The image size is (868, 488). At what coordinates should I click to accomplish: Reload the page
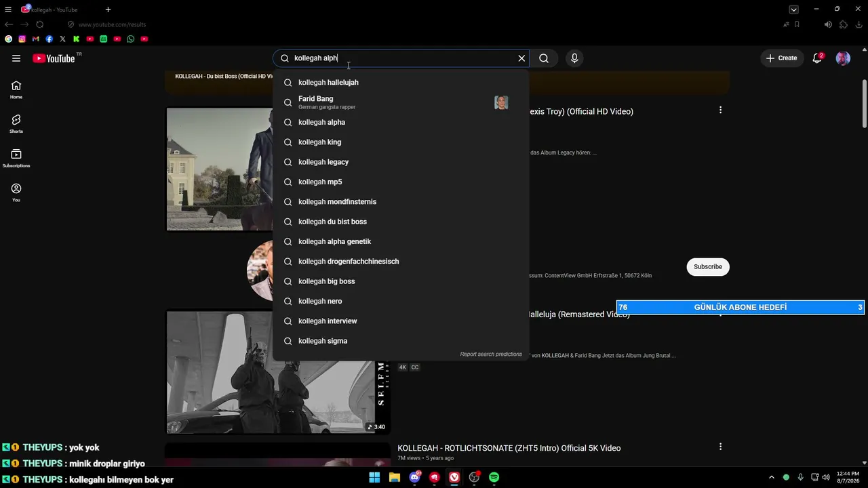tap(40, 24)
